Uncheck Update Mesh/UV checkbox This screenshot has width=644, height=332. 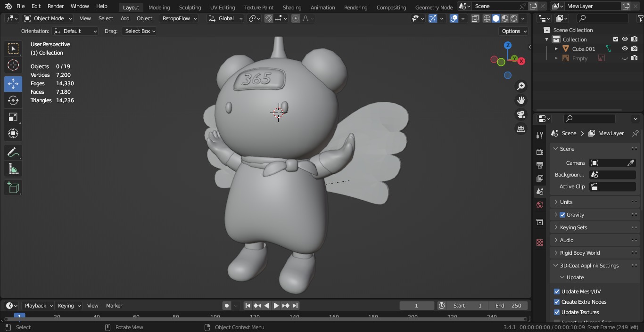click(557, 292)
